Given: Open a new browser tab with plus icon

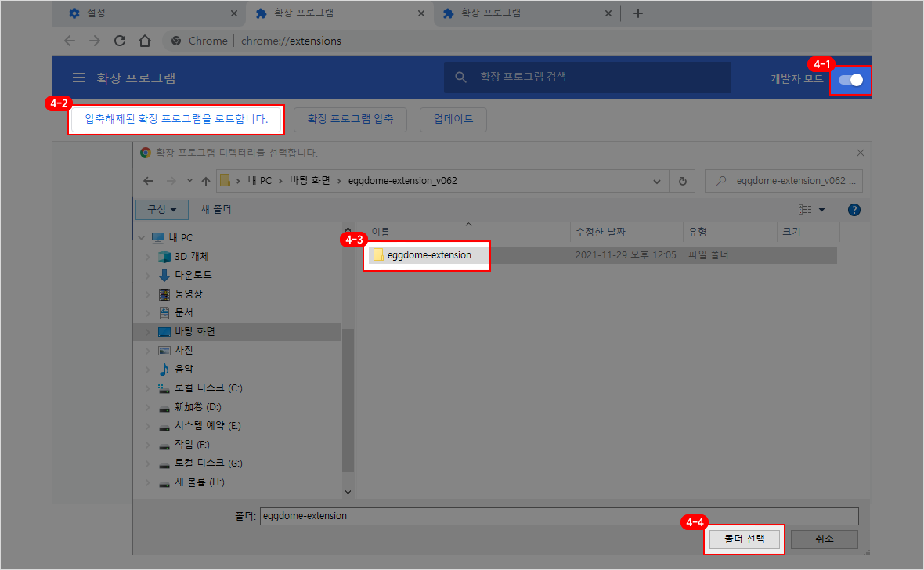Looking at the screenshot, I should [x=637, y=13].
